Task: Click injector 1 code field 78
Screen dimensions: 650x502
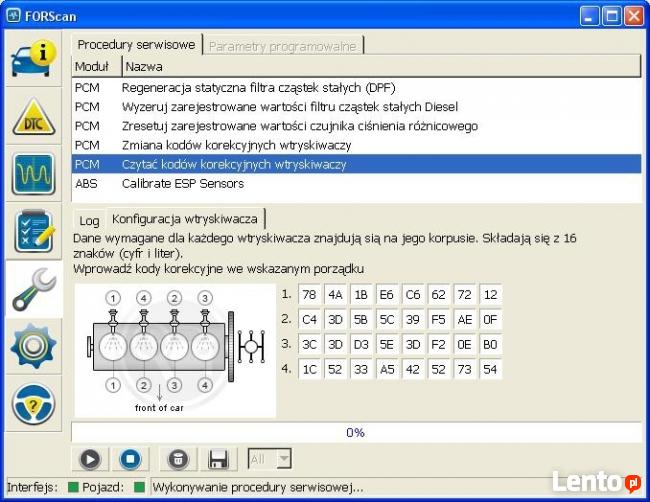Action: coord(309,295)
